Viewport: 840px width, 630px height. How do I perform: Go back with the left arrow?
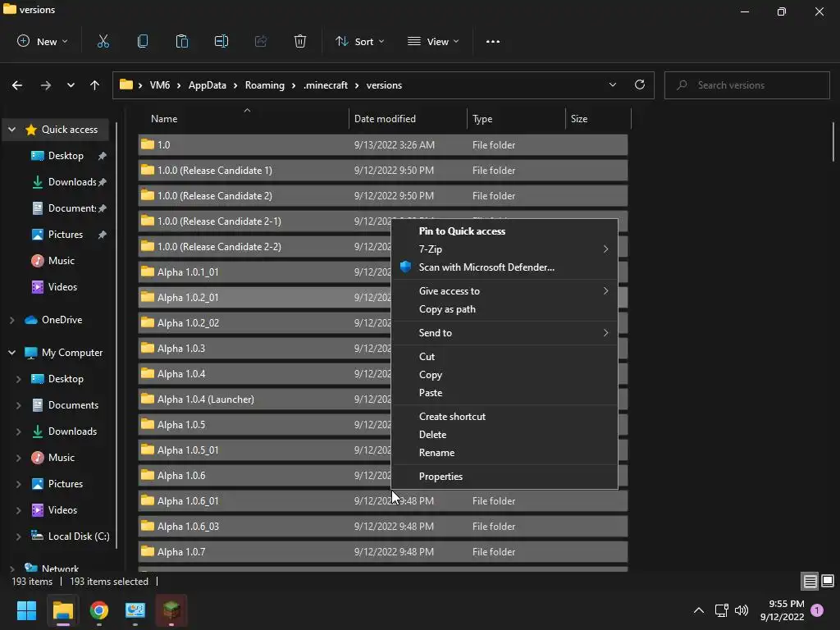(17, 85)
